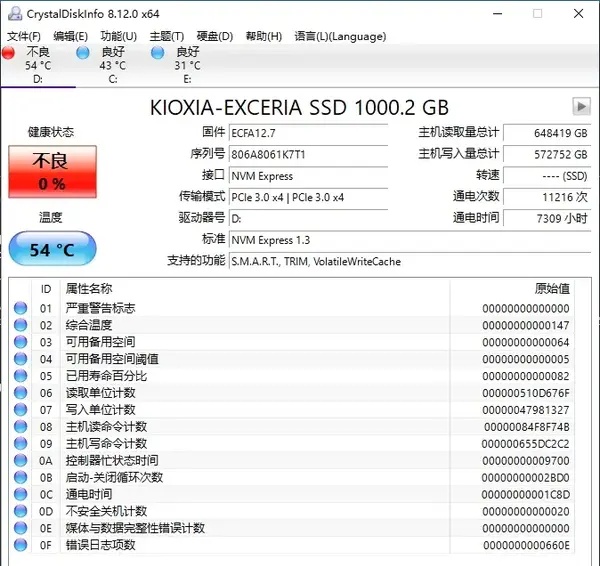
Task: Click raw value 000000510D676F
Action: pyautogui.click(x=526, y=393)
